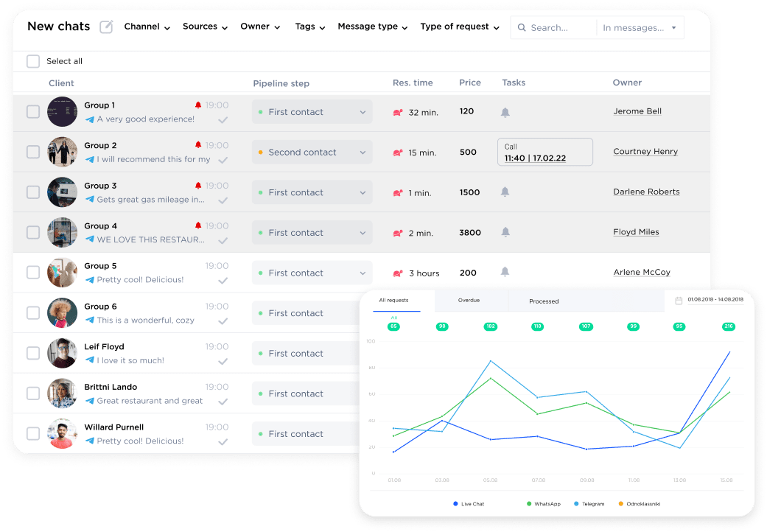Image resolution: width=767 pixels, height=532 pixels.
Task: Click the bell task icon for Floyd Miles
Action: click(x=505, y=232)
